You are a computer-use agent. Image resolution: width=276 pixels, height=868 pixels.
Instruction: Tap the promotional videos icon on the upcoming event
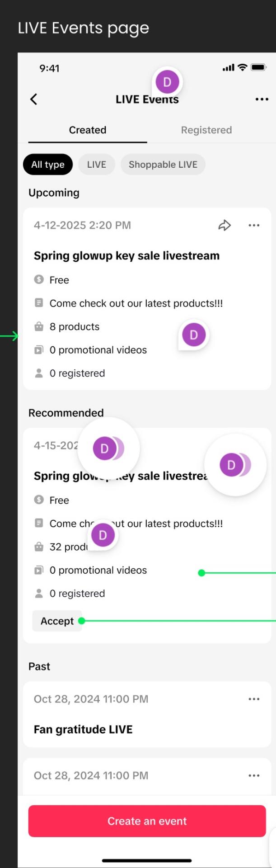(x=39, y=349)
